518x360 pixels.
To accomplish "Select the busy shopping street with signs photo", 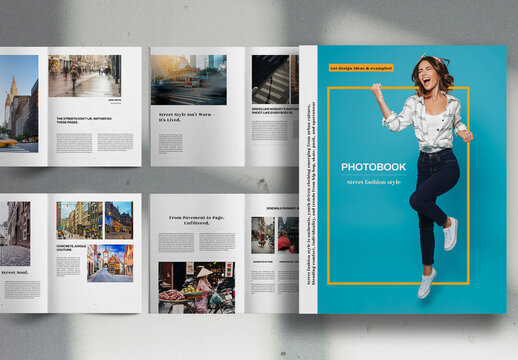I will 80,220.
